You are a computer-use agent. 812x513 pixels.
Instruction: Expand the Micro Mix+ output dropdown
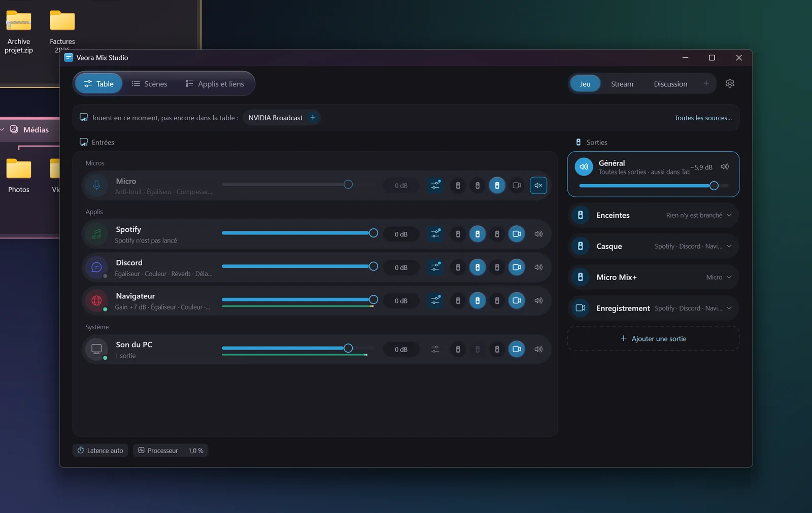[x=729, y=277]
